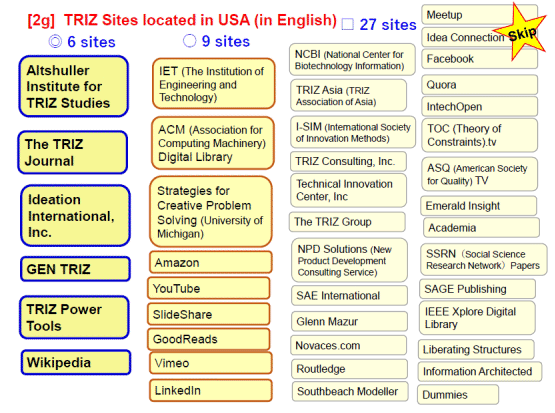Viewport: 555px width, 413px height.
Task: Tick the square checkbox beside 27 sites
Action: [348, 24]
